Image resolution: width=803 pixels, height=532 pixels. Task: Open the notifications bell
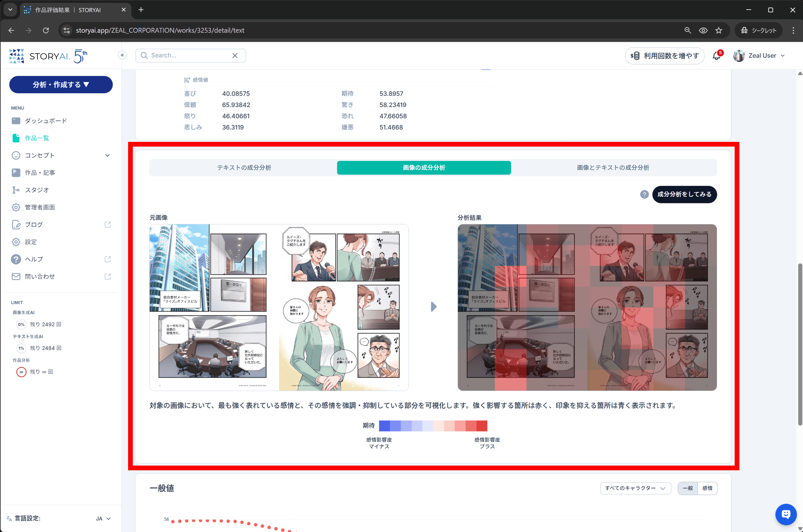(x=717, y=56)
